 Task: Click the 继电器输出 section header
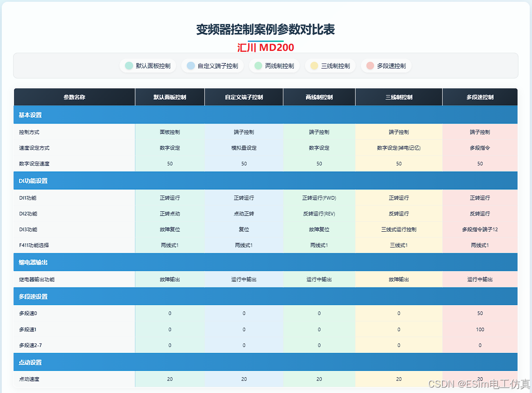tap(266, 262)
